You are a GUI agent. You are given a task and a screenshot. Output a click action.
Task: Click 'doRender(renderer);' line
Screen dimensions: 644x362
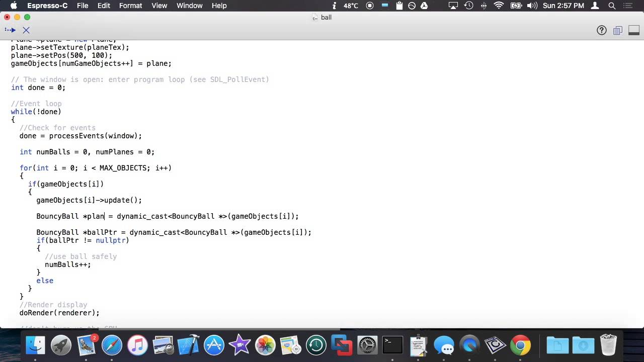point(59,313)
